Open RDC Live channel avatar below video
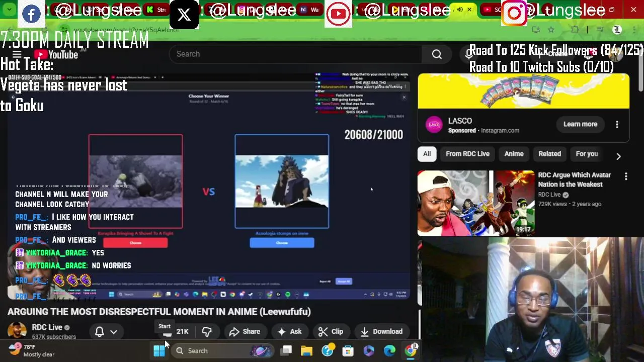The height and width of the screenshot is (362, 644). [17, 331]
